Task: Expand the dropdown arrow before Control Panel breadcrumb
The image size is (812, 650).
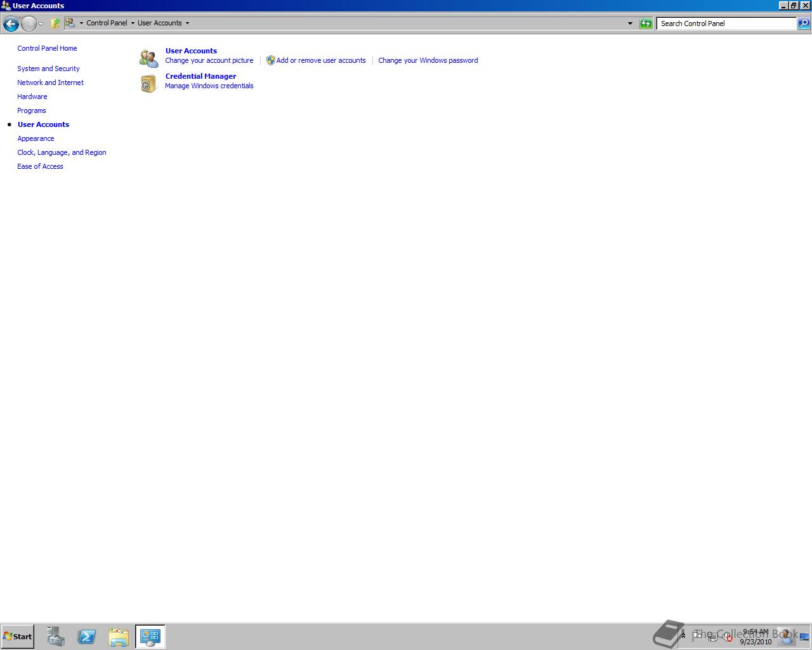Action: 81,23
